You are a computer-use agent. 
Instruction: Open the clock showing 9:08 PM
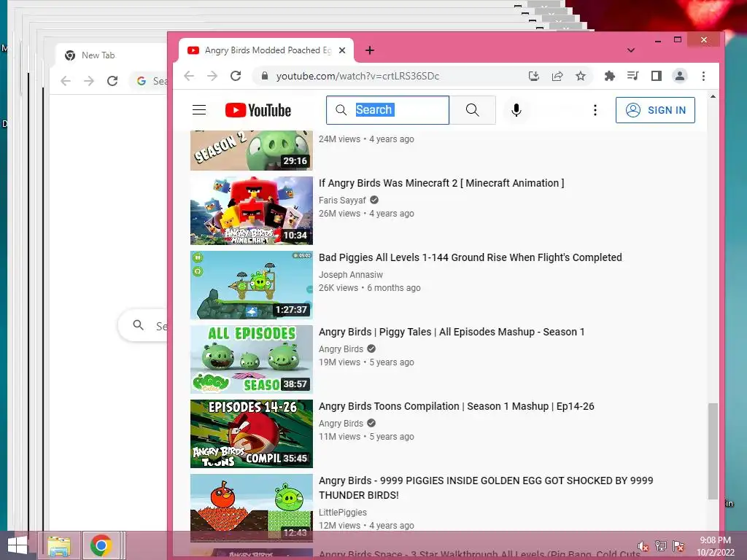716,546
